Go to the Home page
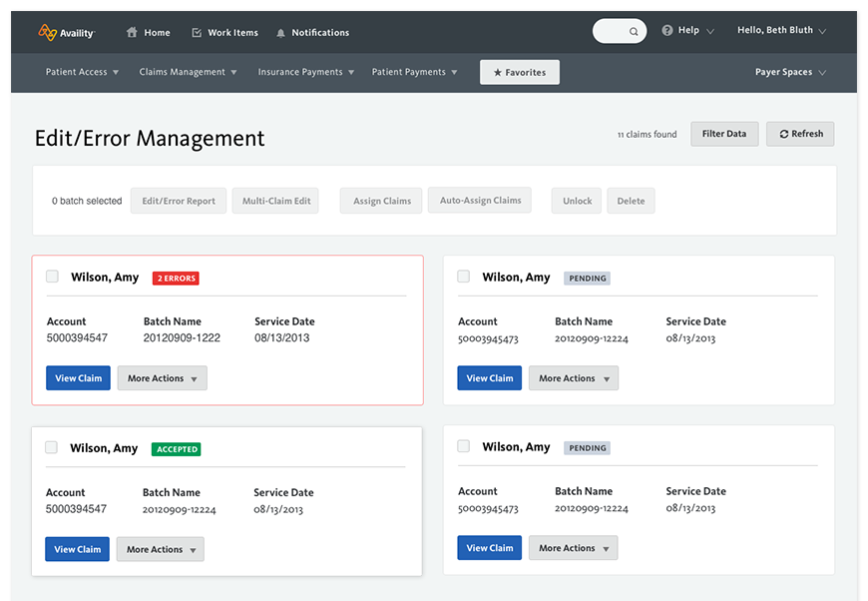 pyautogui.click(x=148, y=33)
